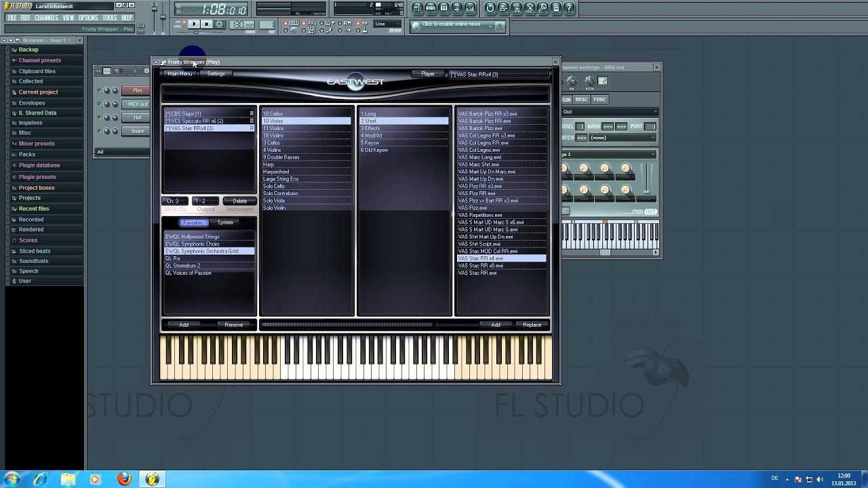The width and height of the screenshot is (868, 488).
Task: Click the save project toolbar icon
Action: pyautogui.click(x=504, y=8)
